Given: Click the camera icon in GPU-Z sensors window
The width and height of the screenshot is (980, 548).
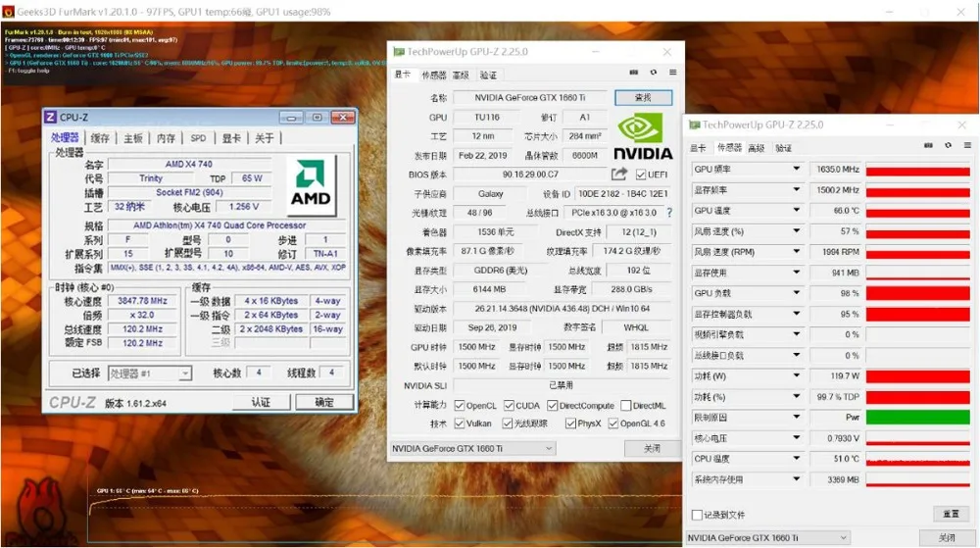Looking at the screenshot, I should coord(928,145).
